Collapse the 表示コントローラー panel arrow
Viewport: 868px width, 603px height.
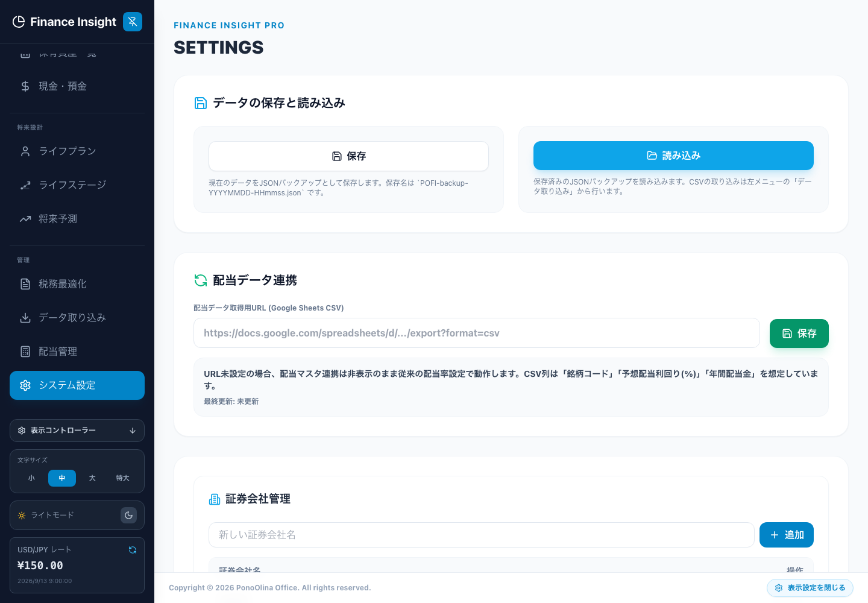point(133,431)
